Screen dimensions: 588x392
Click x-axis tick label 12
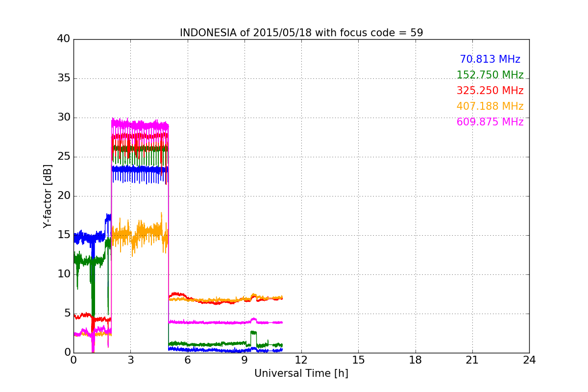(301, 360)
